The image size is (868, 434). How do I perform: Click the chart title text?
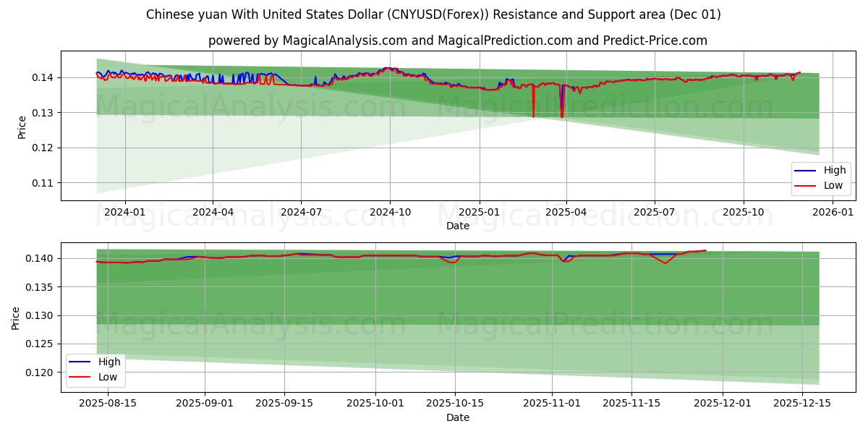[x=434, y=13]
